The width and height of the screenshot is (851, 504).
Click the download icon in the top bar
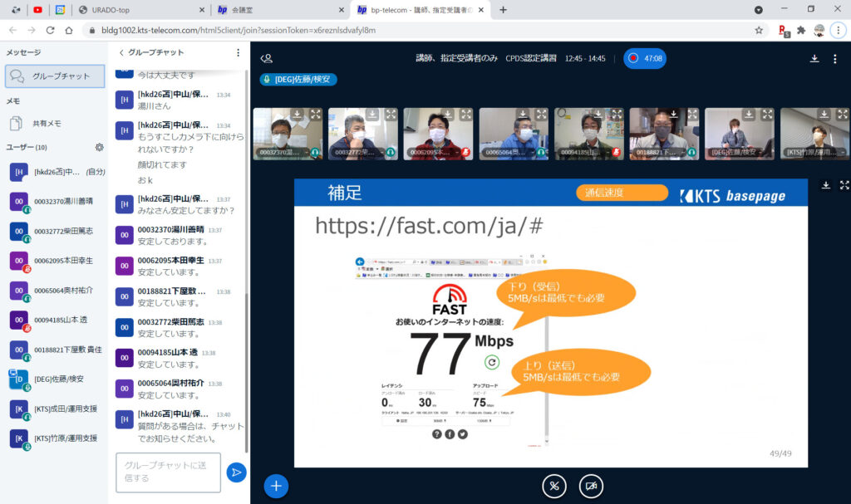(814, 59)
